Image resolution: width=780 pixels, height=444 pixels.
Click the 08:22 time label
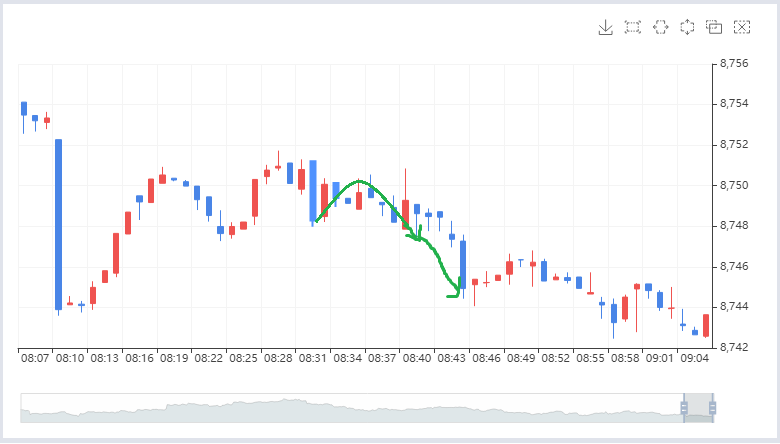coord(208,358)
